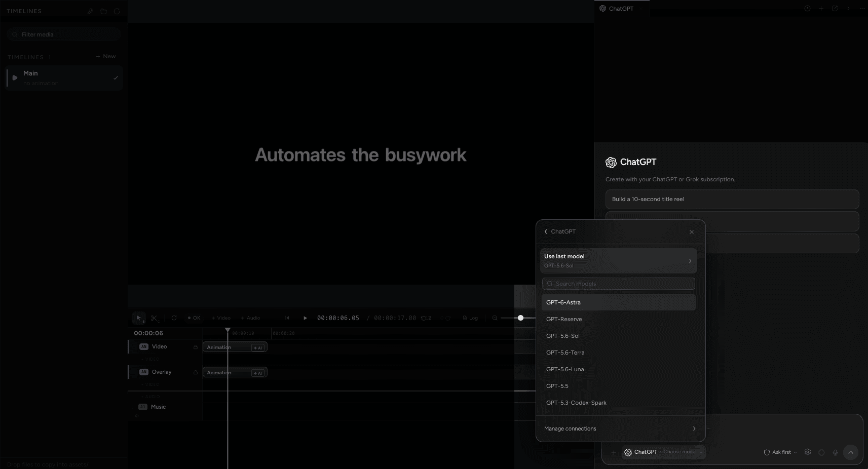This screenshot has width=868, height=469.
Task: Choose GPT-Reserve from the model list
Action: click(x=618, y=319)
